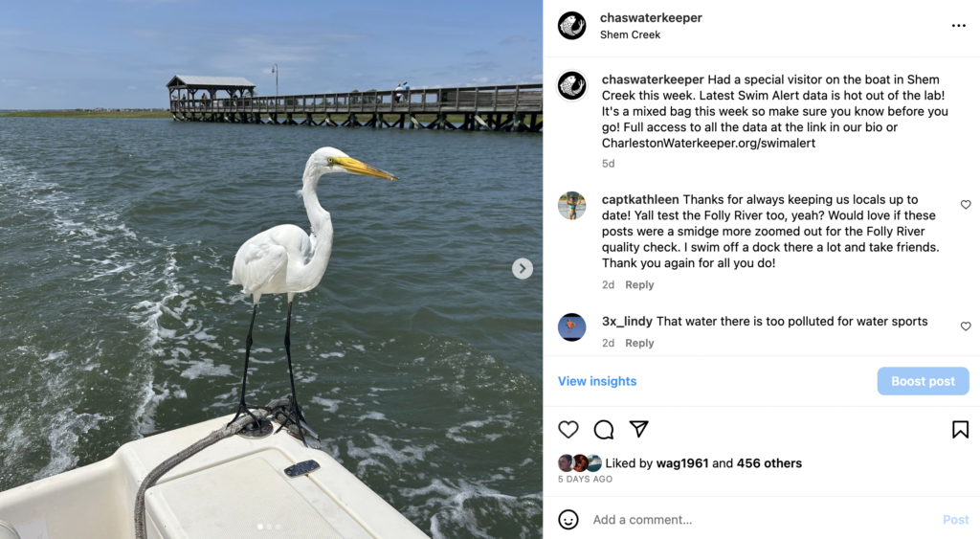The height and width of the screenshot is (539, 980).
Task: View the list of 456 others who liked
Action: tap(768, 463)
